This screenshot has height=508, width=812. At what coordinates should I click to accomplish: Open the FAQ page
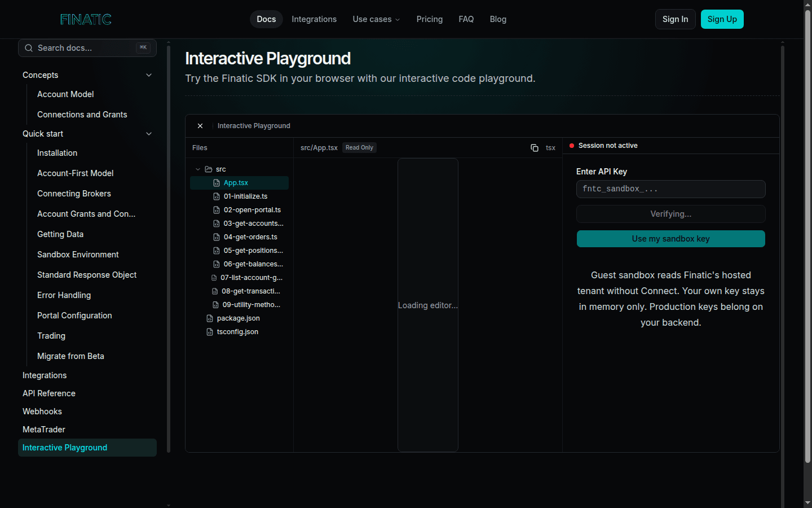coord(466,19)
